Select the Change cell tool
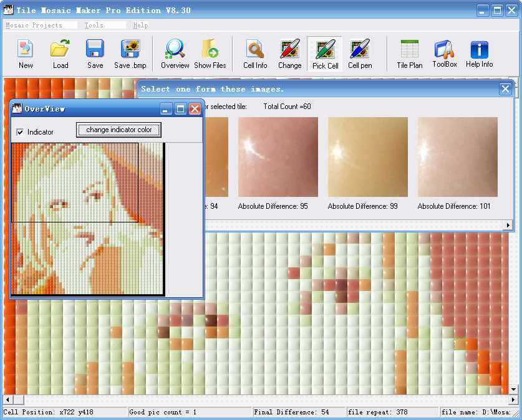 (289, 50)
